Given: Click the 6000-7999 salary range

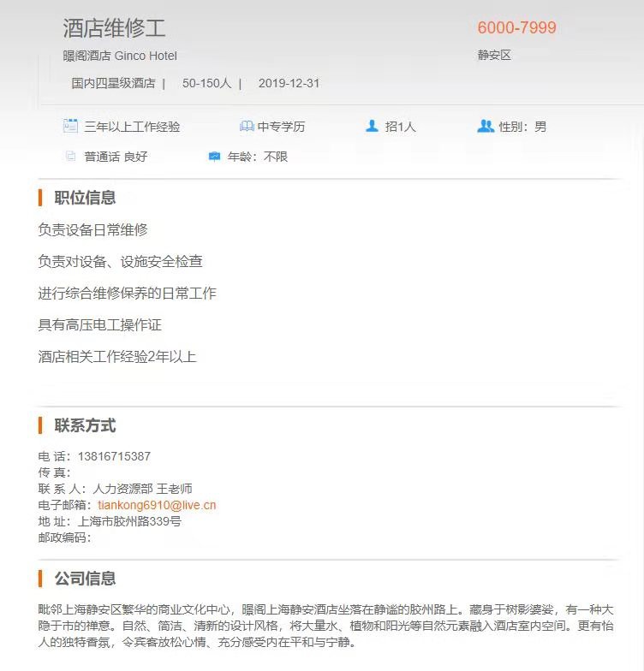Looking at the screenshot, I should [517, 27].
